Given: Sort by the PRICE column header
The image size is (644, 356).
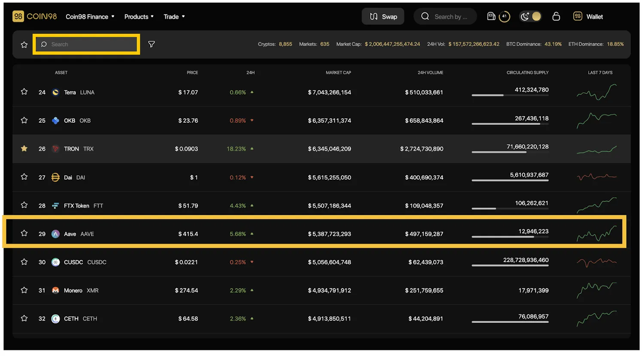Looking at the screenshot, I should pos(192,72).
